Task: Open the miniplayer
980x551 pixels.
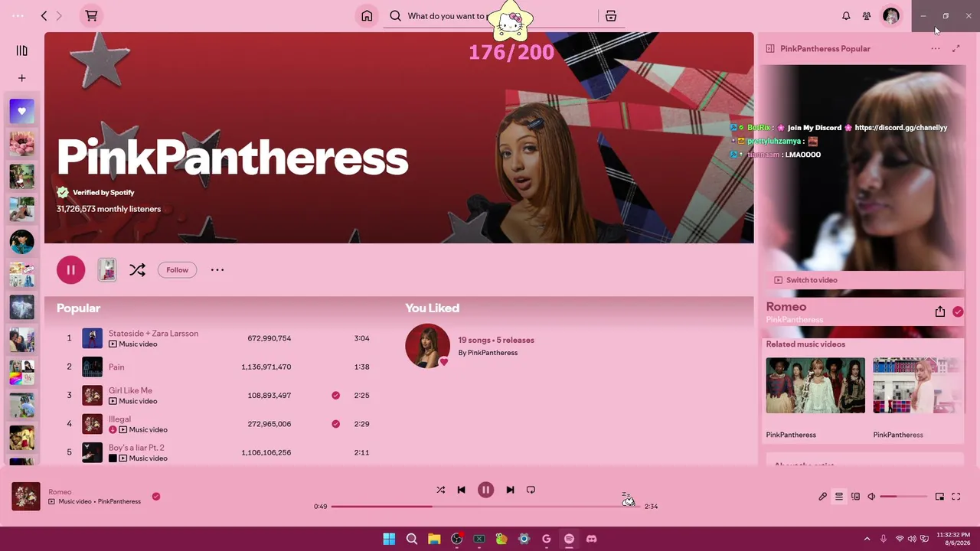Action: coord(939,497)
